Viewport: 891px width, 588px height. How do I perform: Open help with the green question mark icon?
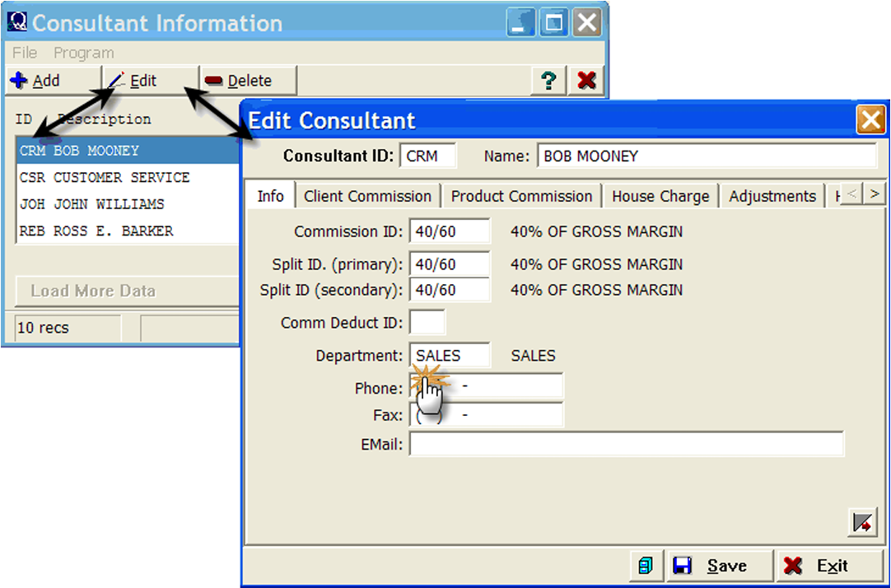pyautogui.click(x=548, y=81)
